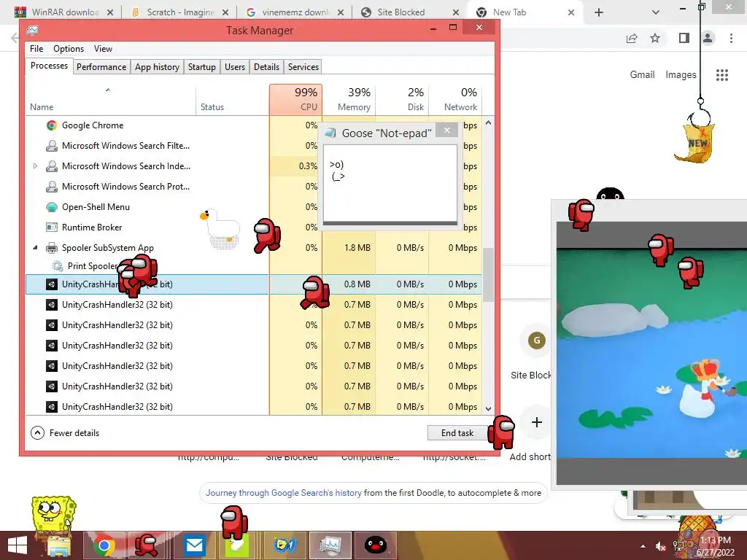Screen dimensions: 747x560
Task: Open Task Manager Options menu
Action: click(x=69, y=49)
